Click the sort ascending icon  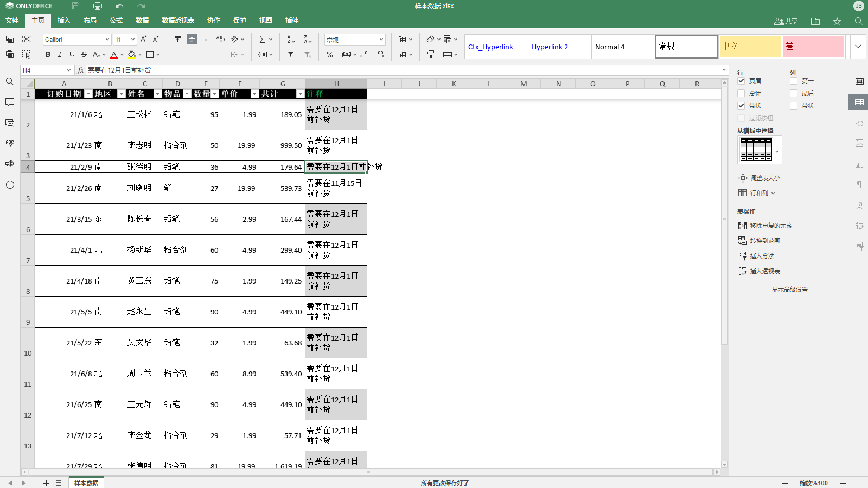point(291,39)
